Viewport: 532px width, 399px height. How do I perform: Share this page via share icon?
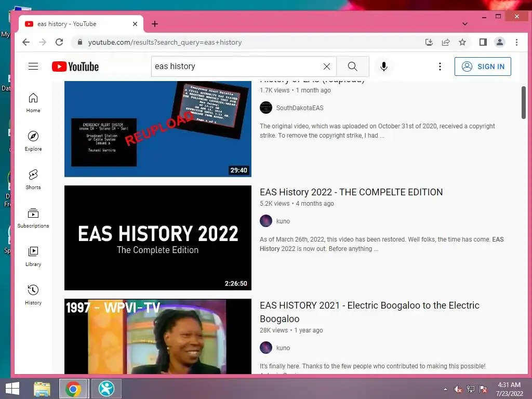tap(445, 42)
